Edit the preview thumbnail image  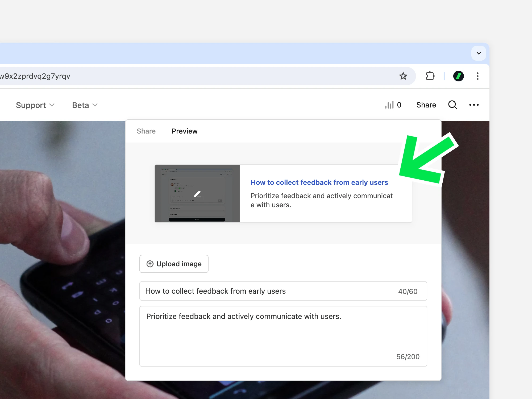click(x=197, y=194)
